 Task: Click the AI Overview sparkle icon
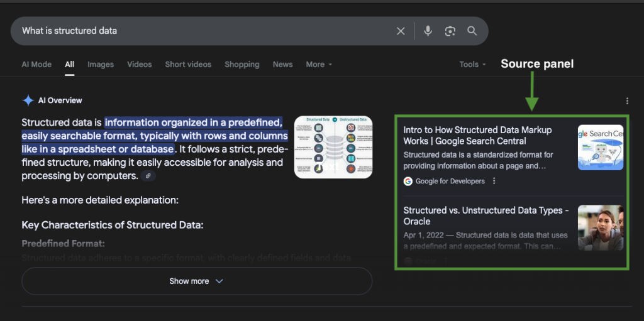point(28,101)
